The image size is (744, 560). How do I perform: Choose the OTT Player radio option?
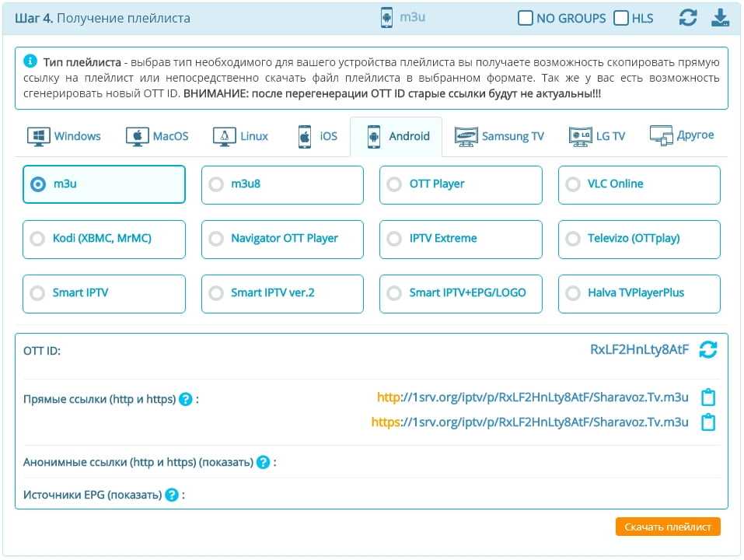(394, 184)
